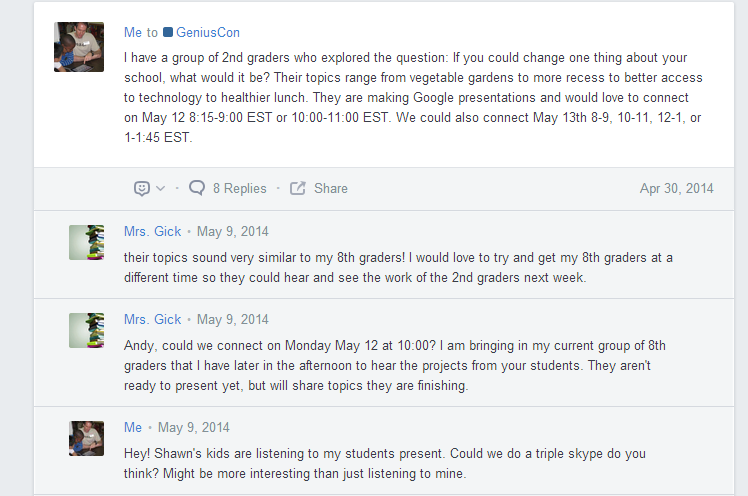Open the reaction chevron dropdown beside the smiley
The width and height of the screenshot is (748, 496).
(x=160, y=189)
